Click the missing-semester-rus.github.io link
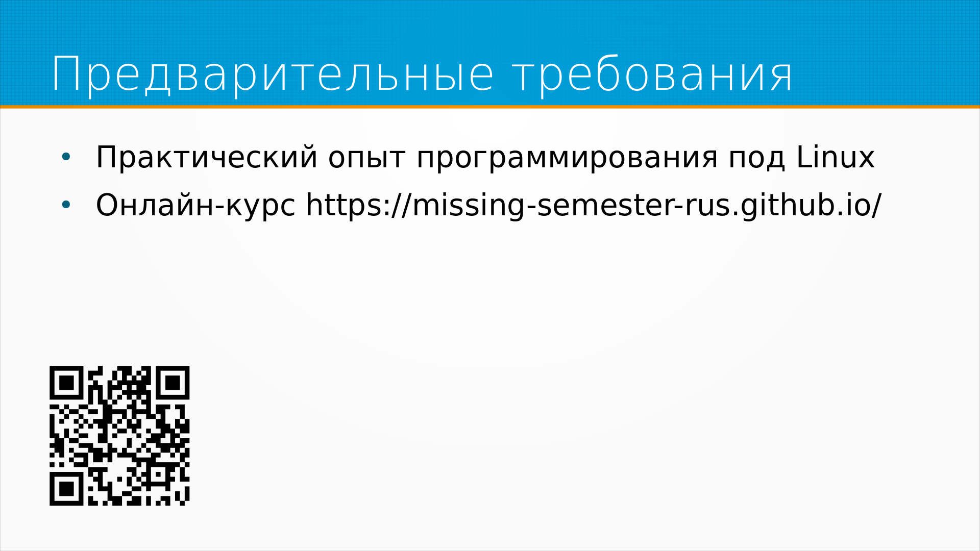The height and width of the screenshot is (551, 980). pos(593,206)
